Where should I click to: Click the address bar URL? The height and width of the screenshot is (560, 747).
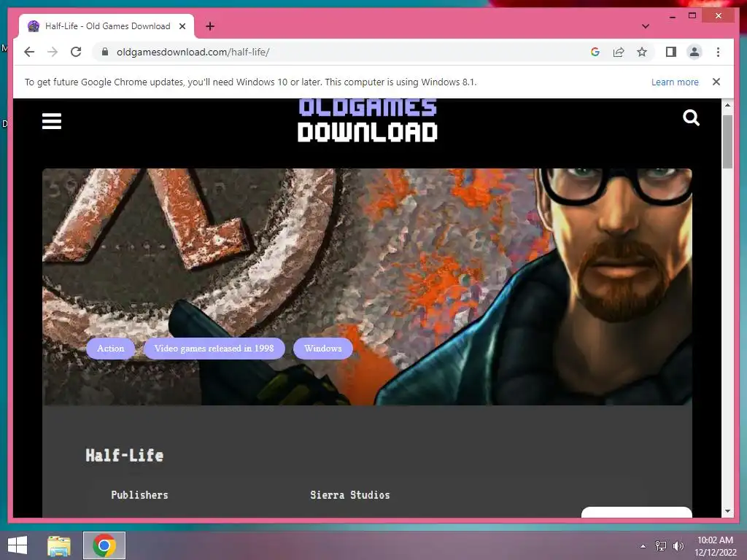click(193, 52)
